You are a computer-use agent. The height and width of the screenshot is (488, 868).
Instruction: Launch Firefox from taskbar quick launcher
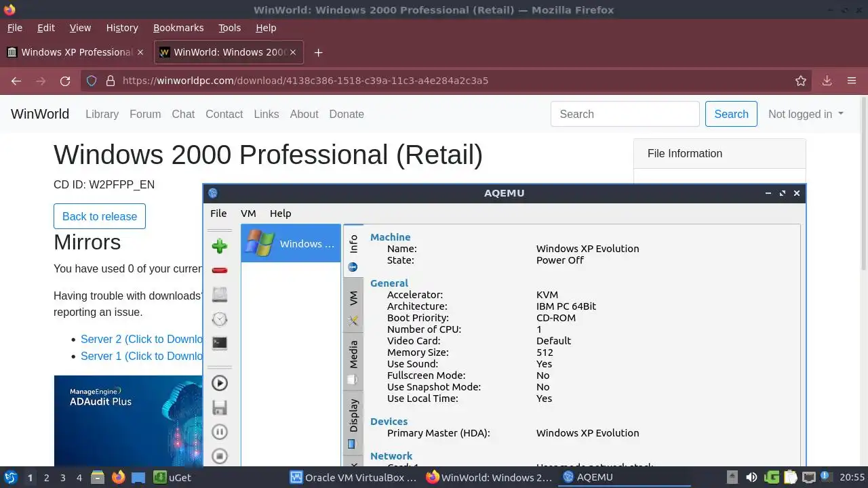tap(118, 477)
